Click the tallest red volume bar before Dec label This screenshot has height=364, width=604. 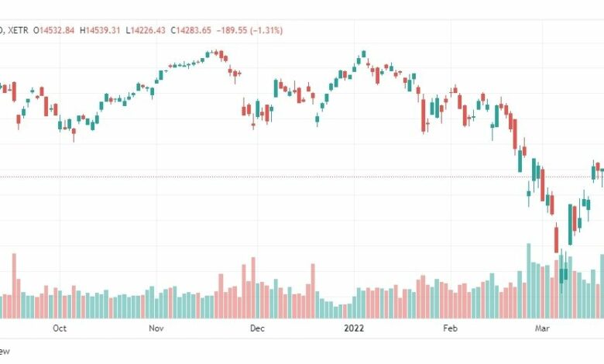[x=253, y=288]
